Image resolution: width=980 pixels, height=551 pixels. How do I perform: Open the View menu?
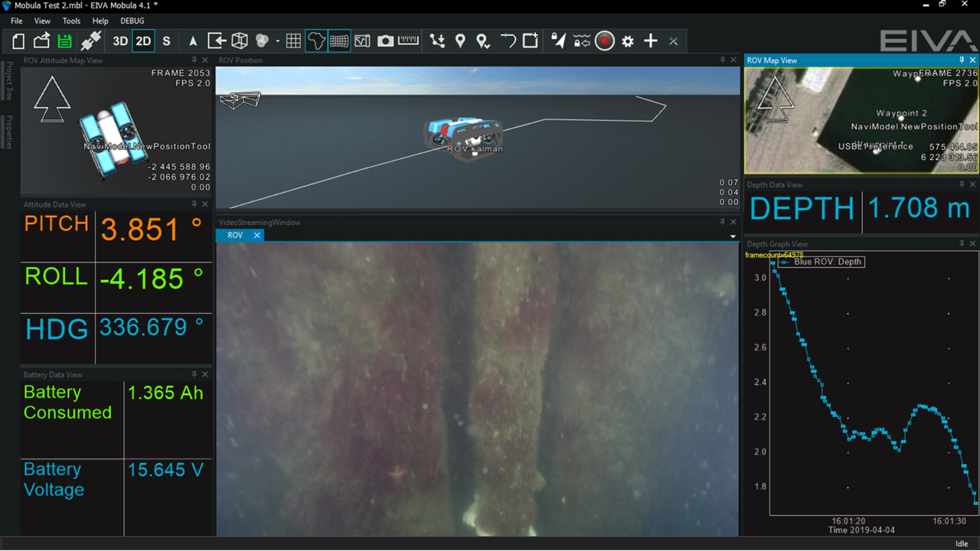coord(42,21)
